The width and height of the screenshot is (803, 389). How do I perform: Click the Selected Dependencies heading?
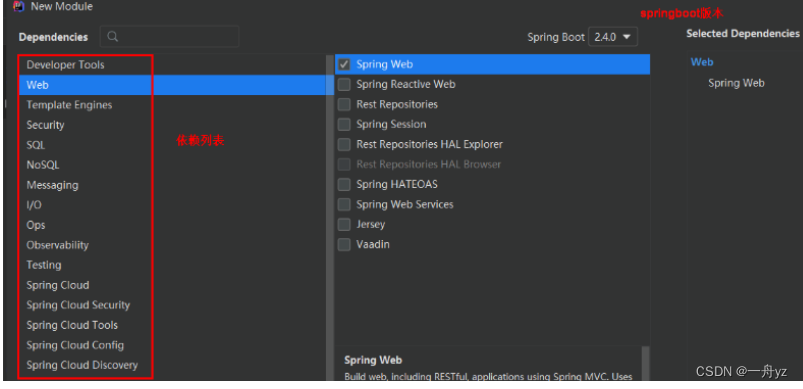743,33
